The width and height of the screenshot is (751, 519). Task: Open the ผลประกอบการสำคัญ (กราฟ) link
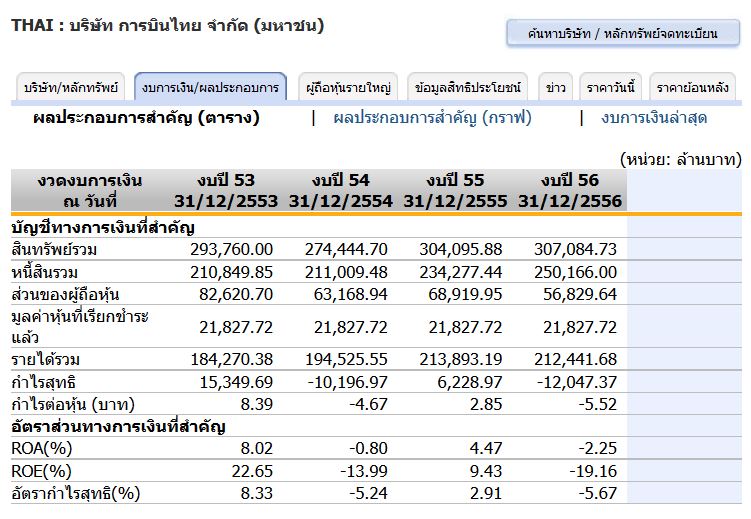coord(432,118)
